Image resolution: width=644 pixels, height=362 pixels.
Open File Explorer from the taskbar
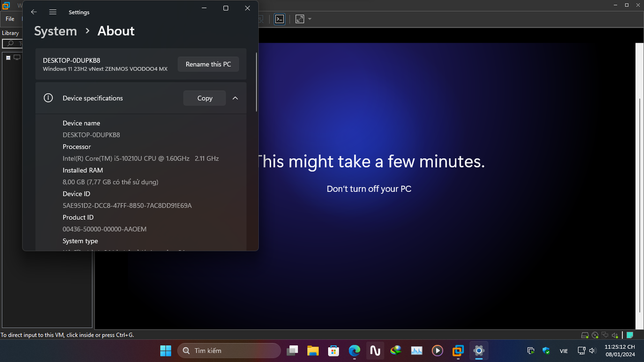[313, 350]
